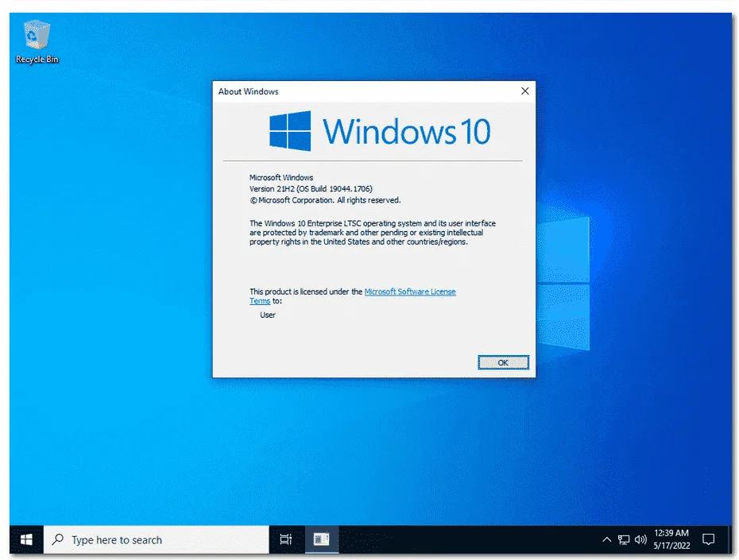The height and width of the screenshot is (560, 739).
Task: Click OK in About Windows dialog
Action: 503,363
